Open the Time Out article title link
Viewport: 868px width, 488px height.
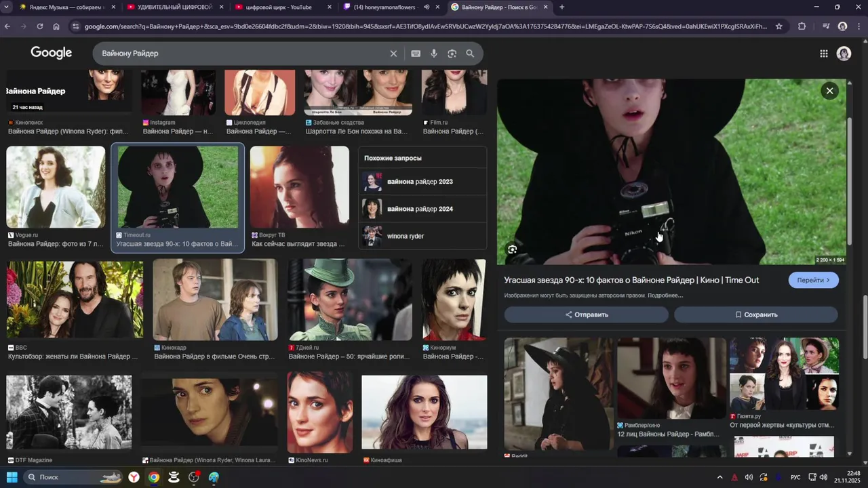click(631, 280)
